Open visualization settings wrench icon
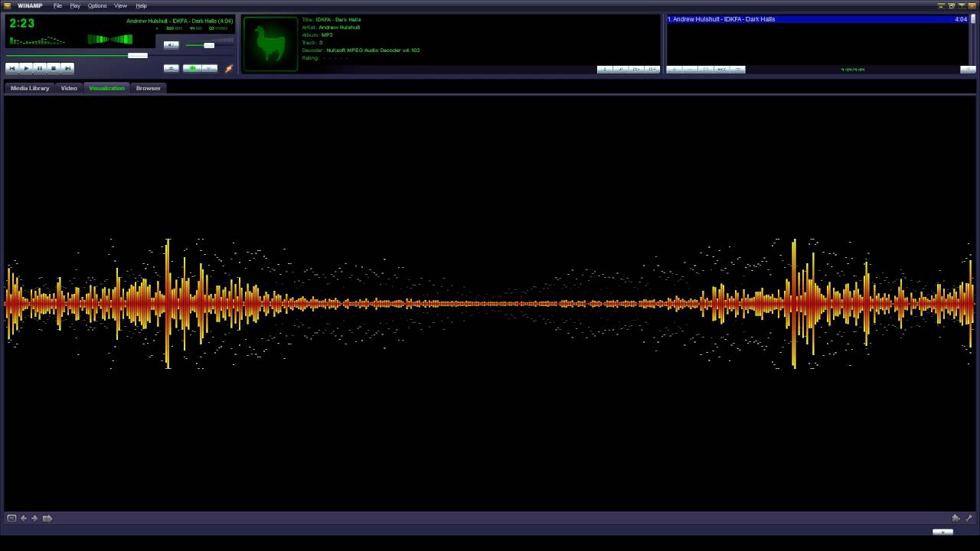The image size is (980, 551). tap(969, 518)
